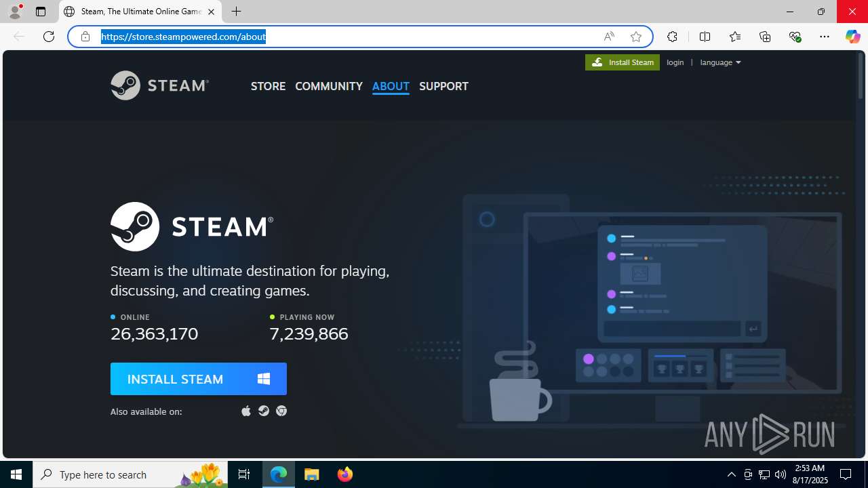The height and width of the screenshot is (488, 868).
Task: Toggle Split screen icon
Action: [x=705, y=37]
